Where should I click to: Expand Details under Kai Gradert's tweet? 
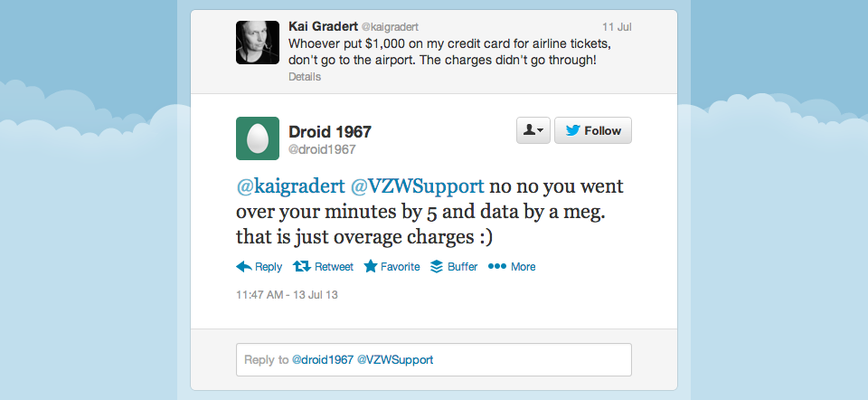[305, 77]
